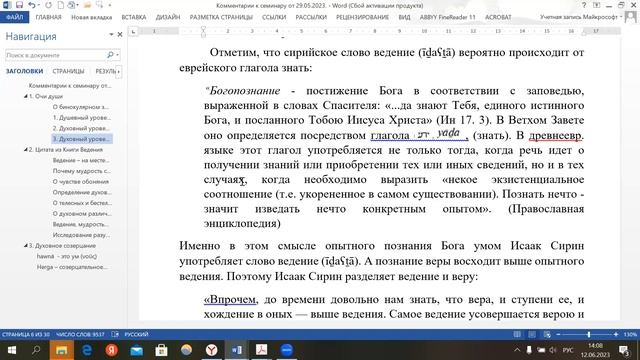Open the РЕЦЕНЗИРОВАНИЕ tab
This screenshot has width=640, height=360.
[362, 17]
